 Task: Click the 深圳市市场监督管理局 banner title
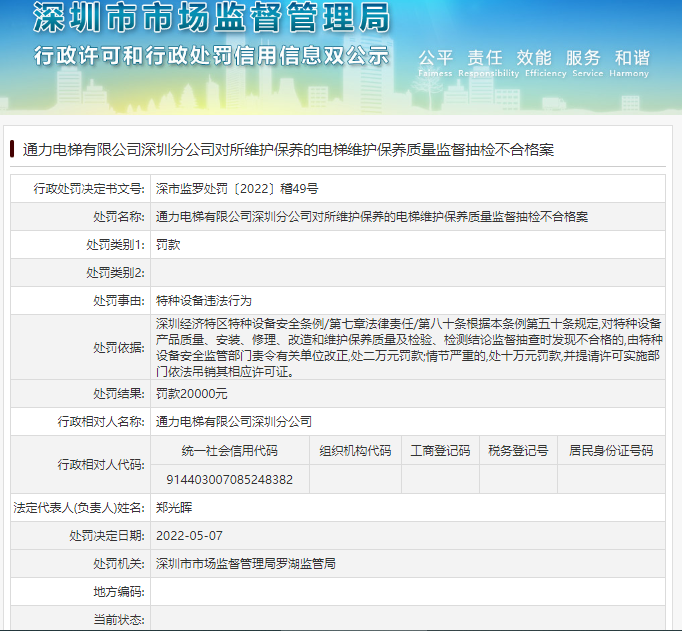[212, 17]
